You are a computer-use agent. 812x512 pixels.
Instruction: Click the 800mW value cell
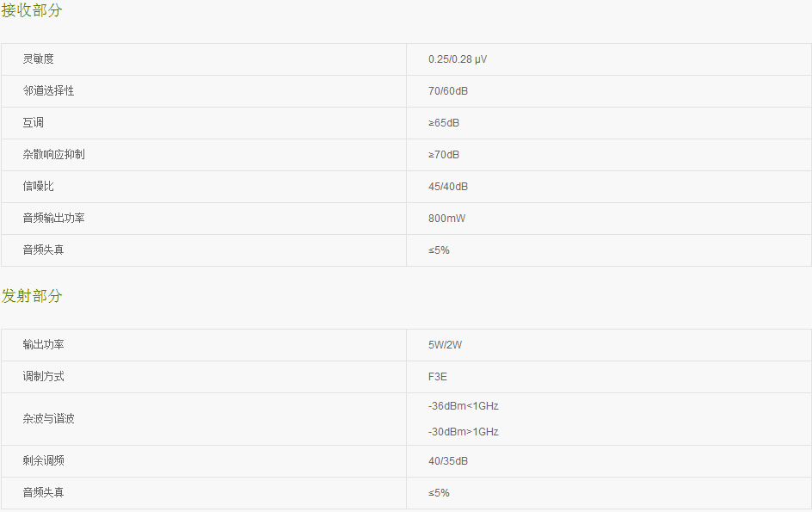point(609,219)
